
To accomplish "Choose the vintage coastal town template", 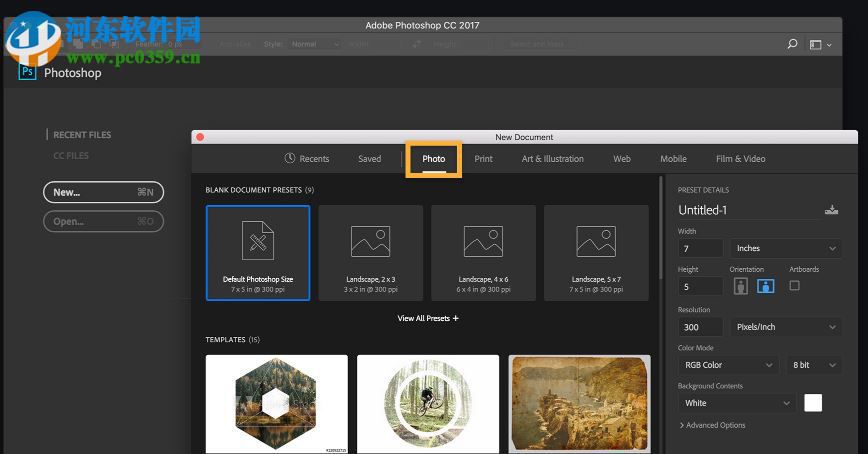I will (x=580, y=404).
